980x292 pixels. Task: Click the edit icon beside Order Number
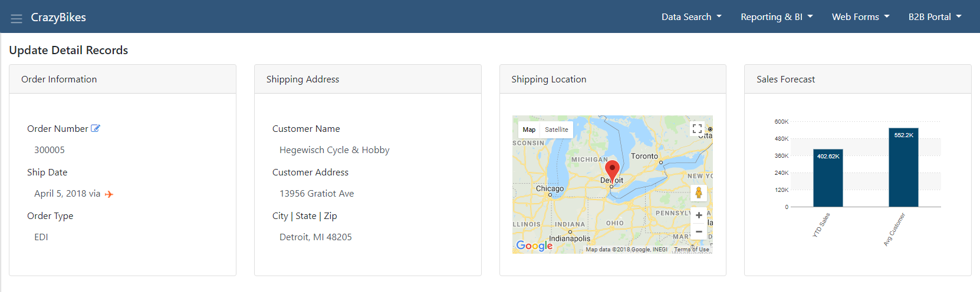[96, 128]
